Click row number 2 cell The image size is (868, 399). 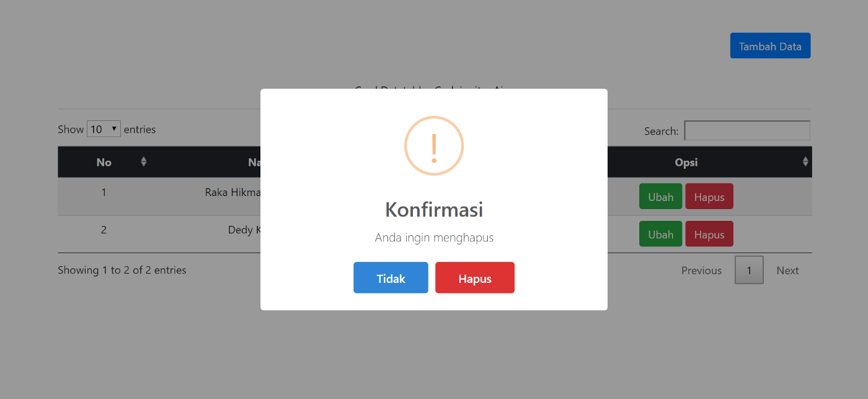(x=104, y=230)
